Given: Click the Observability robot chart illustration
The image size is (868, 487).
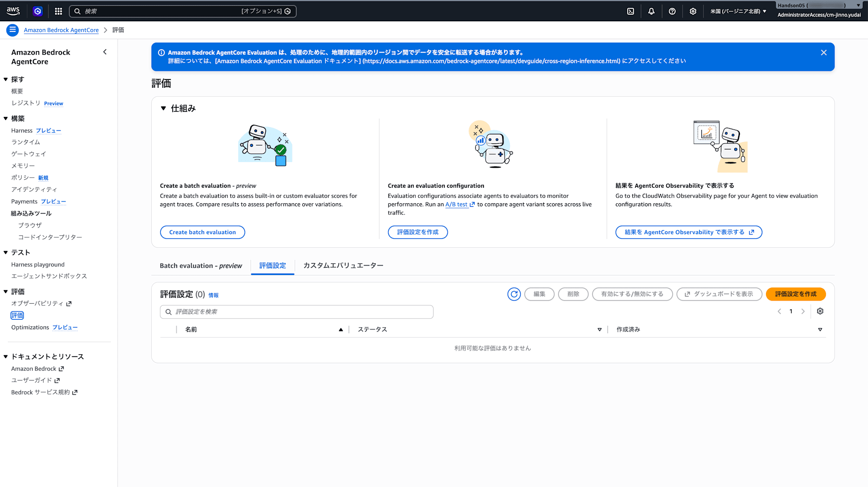Looking at the screenshot, I should point(721,146).
